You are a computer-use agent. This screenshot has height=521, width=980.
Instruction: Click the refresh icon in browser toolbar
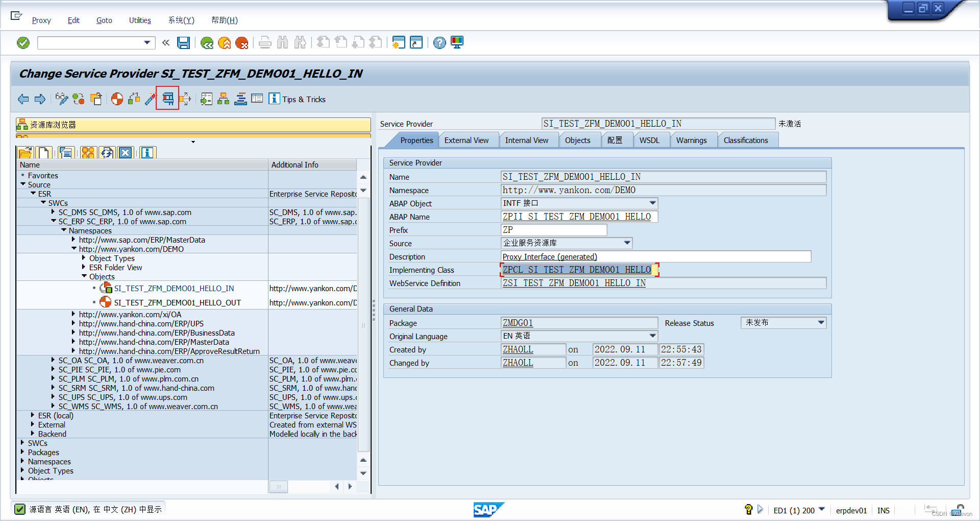point(107,152)
